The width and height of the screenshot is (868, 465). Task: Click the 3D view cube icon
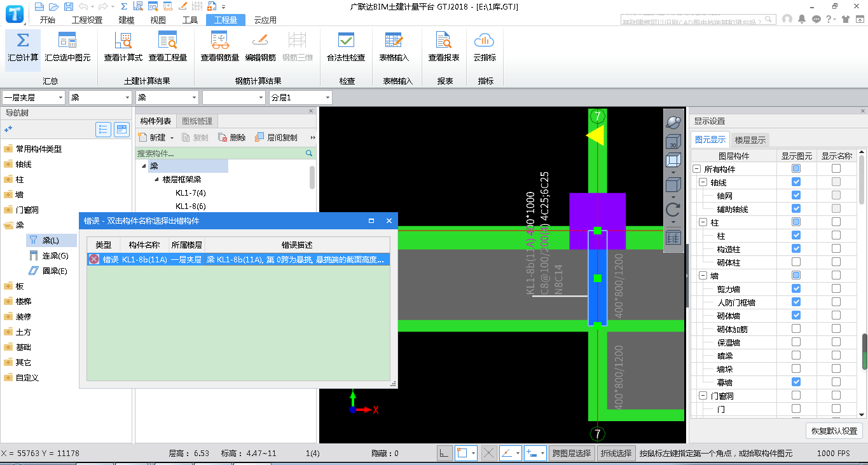click(673, 142)
